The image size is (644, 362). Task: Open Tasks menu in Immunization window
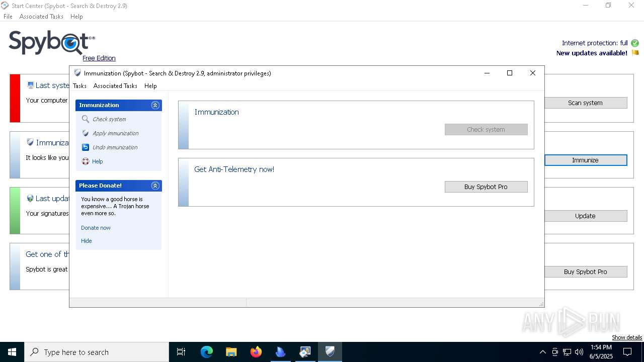click(x=79, y=86)
